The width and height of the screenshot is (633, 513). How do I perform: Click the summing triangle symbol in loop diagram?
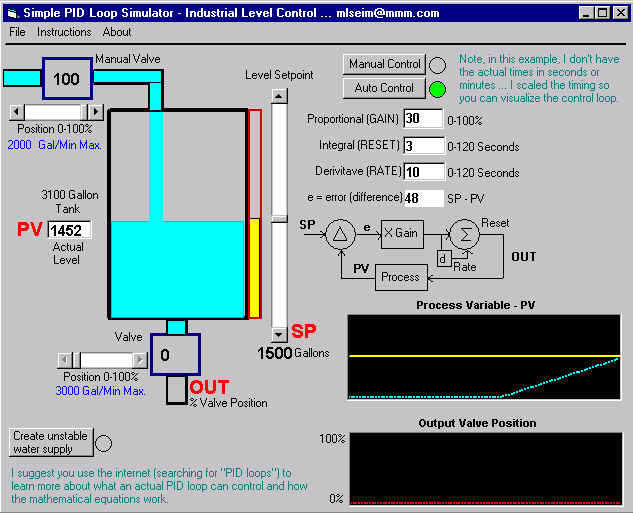click(338, 233)
